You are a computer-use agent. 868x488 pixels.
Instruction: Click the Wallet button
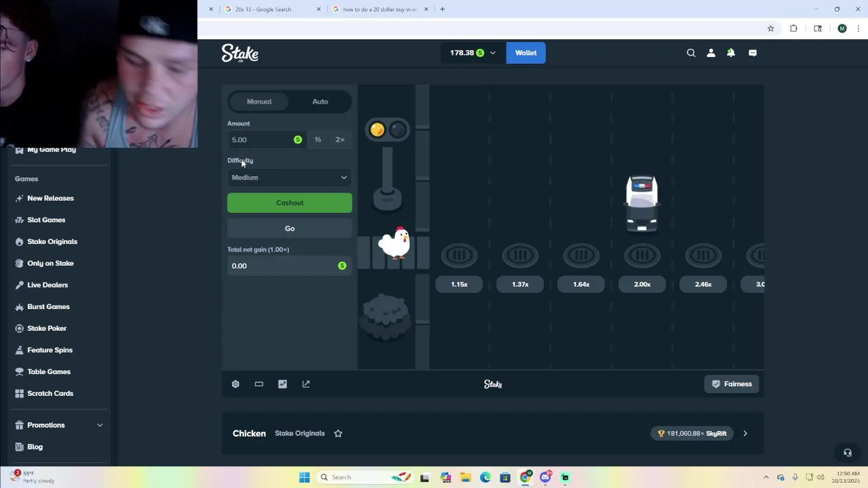point(526,53)
